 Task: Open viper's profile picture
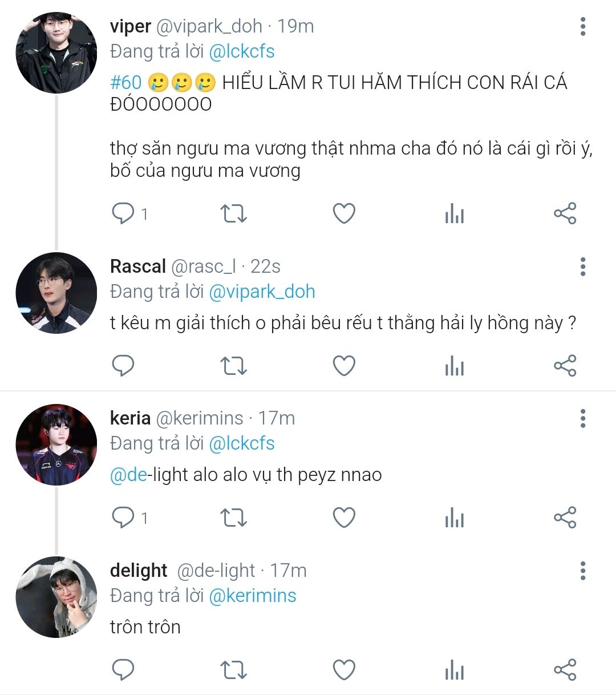[56, 52]
